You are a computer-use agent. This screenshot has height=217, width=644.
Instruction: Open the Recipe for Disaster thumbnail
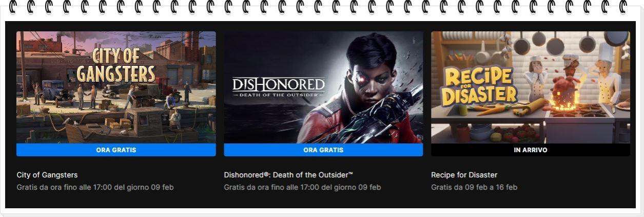(531, 87)
